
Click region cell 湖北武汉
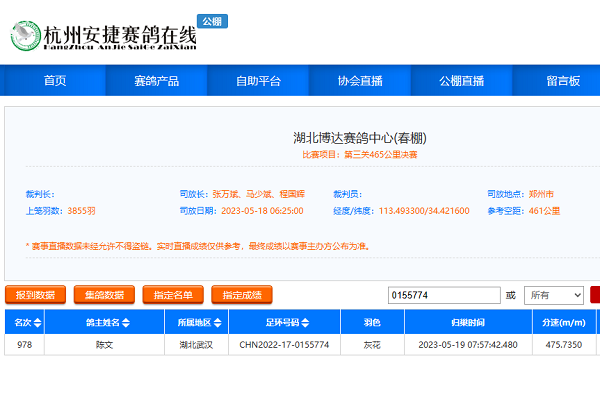(x=196, y=345)
